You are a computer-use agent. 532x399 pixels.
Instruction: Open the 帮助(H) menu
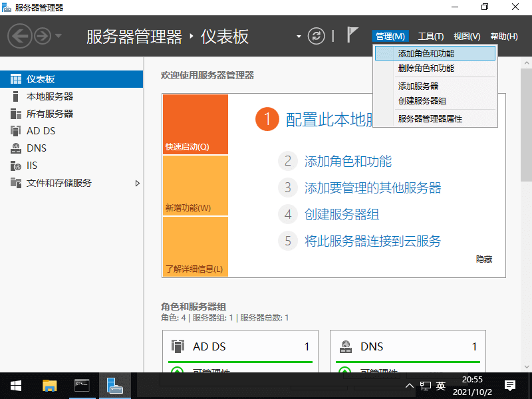[x=504, y=36]
